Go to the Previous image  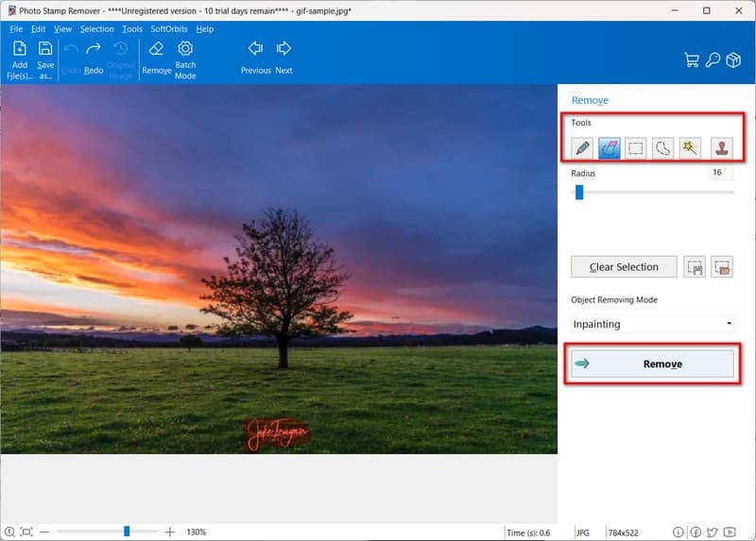point(255,59)
